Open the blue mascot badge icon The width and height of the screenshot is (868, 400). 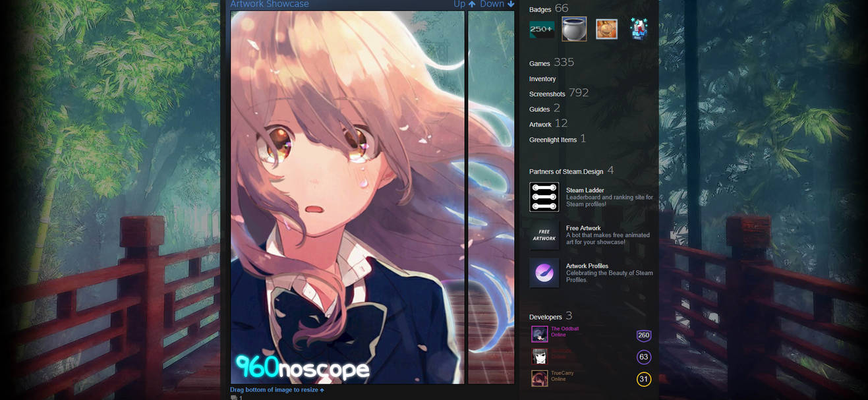pos(639,29)
